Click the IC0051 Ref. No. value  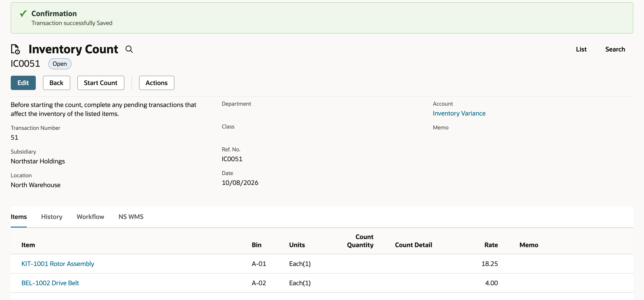(x=232, y=159)
